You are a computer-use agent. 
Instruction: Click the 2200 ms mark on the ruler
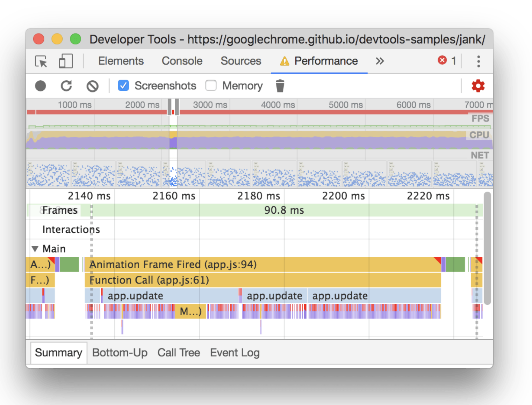coord(343,196)
